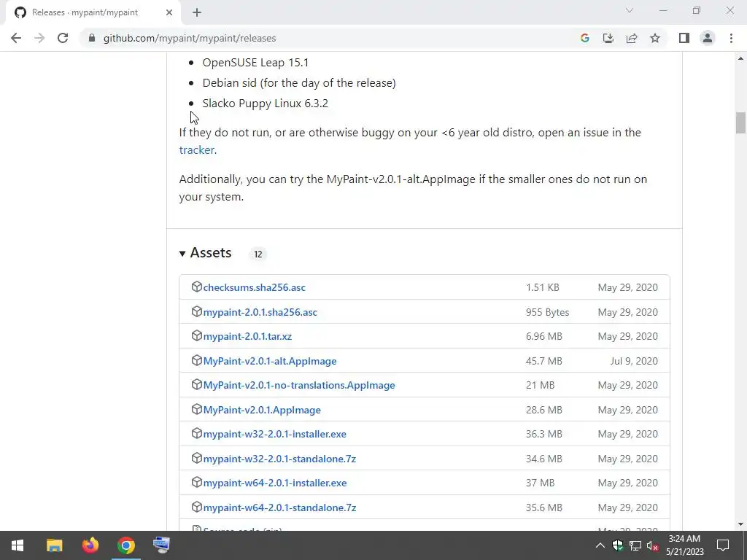Download MyPaint-v2.0.1.AppImage
Screen dimensions: 747x560
pyautogui.click(x=262, y=410)
